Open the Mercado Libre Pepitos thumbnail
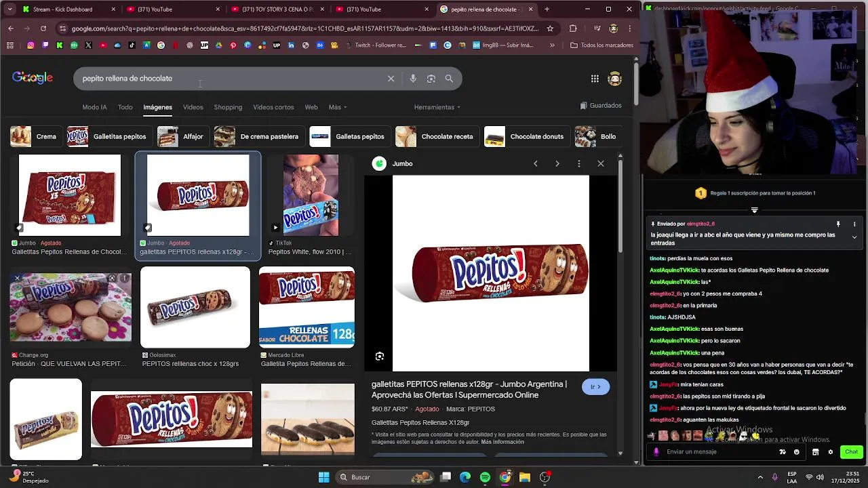 tap(307, 307)
